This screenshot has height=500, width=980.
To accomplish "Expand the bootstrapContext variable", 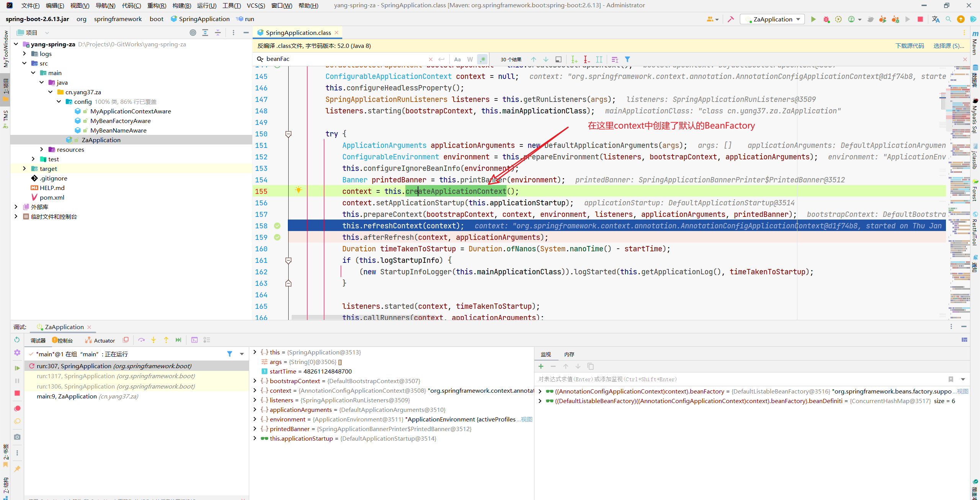I will coord(255,381).
